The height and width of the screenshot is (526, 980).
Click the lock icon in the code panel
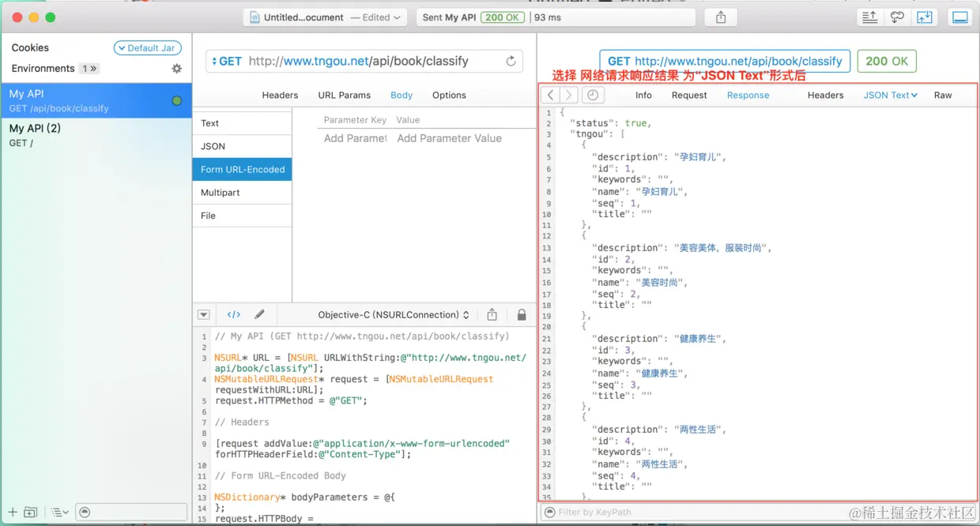[x=521, y=314]
